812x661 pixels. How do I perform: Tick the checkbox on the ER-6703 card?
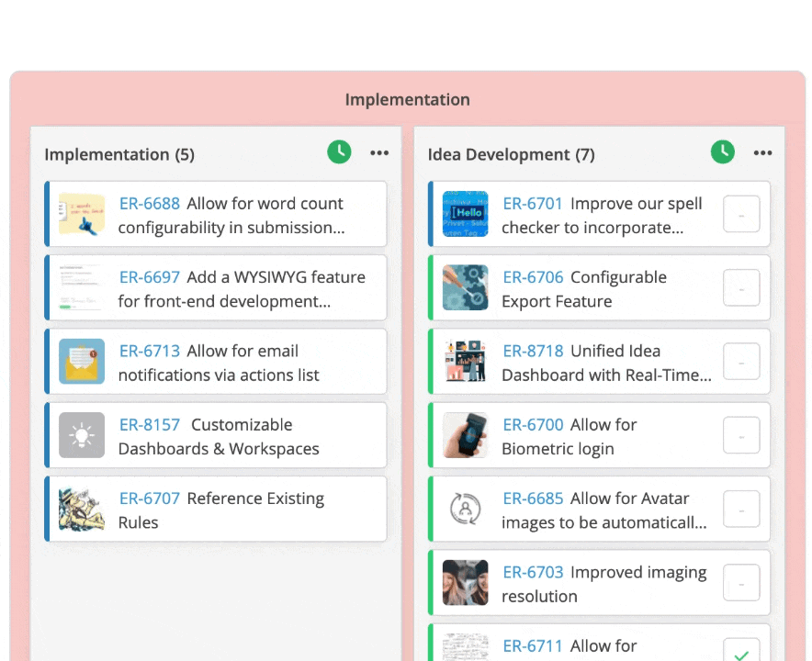coord(741,583)
